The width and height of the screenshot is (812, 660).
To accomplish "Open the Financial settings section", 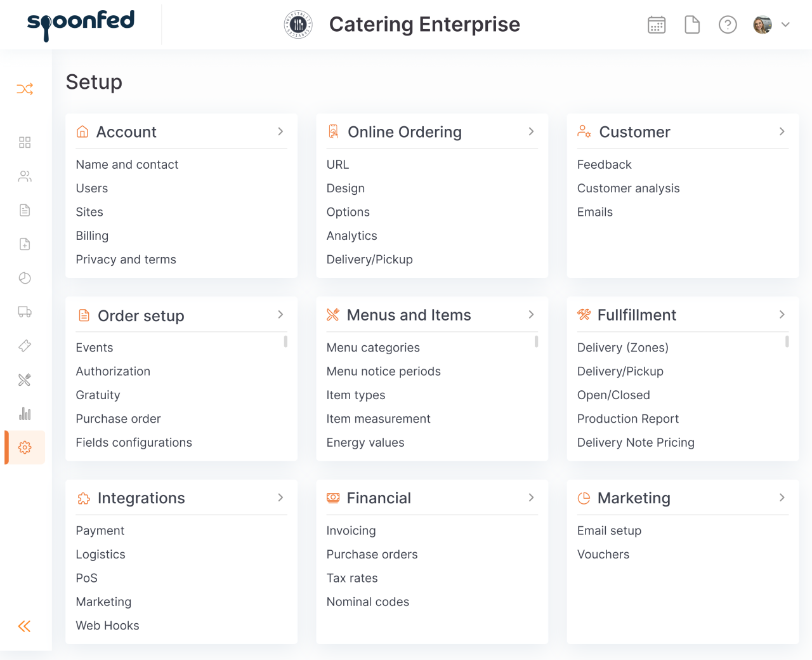I will 379,498.
